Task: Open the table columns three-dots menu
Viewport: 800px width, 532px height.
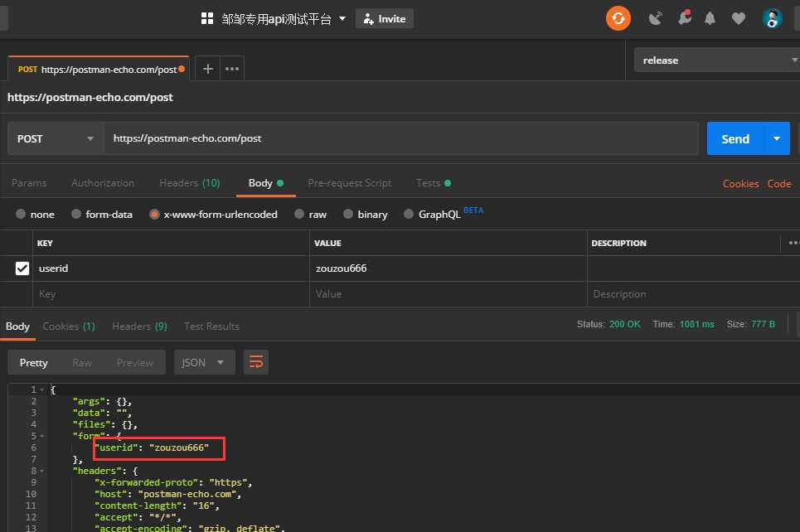Action: tap(793, 243)
